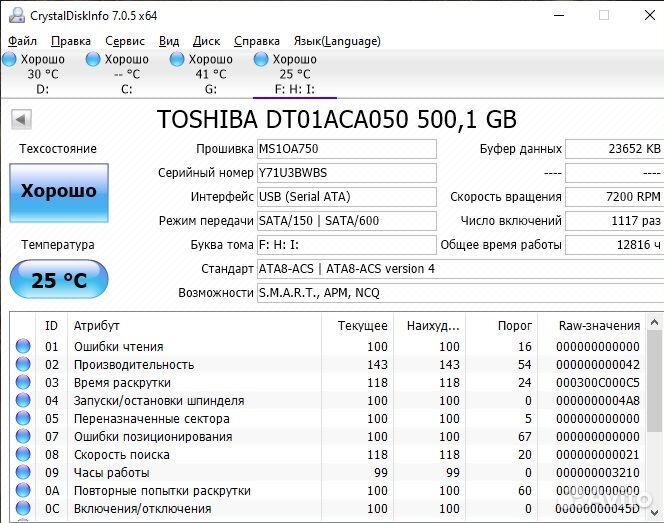Minimize the CrystalDiskInfo window
The image size is (664, 523).
pos(559,16)
